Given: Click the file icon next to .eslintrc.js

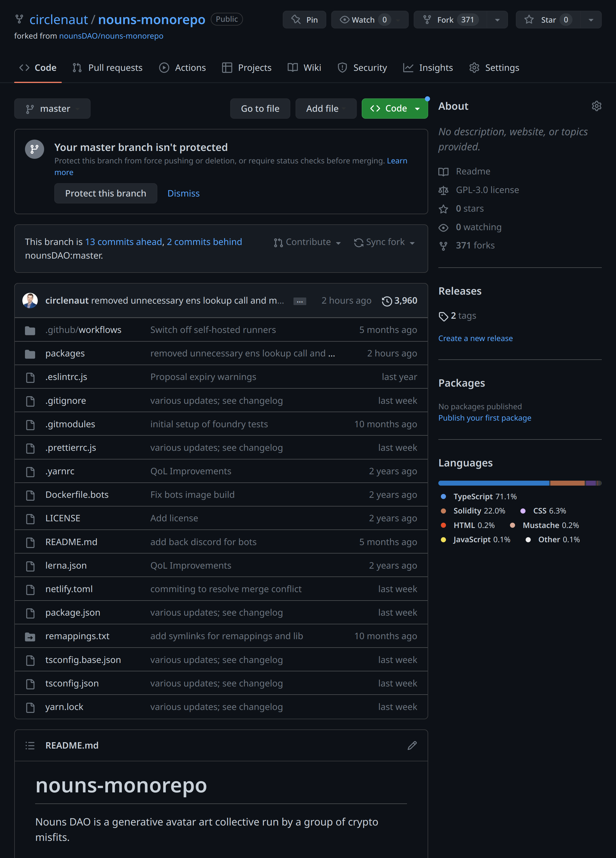Looking at the screenshot, I should (x=30, y=377).
